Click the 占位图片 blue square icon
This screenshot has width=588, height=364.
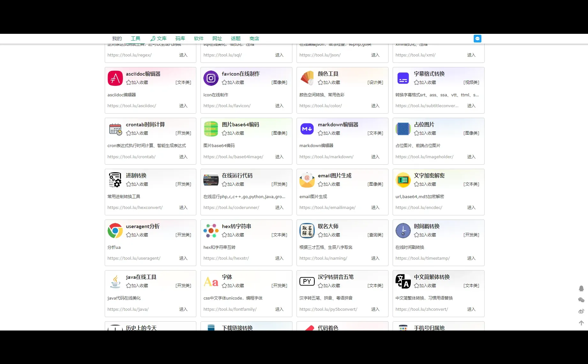(x=403, y=129)
